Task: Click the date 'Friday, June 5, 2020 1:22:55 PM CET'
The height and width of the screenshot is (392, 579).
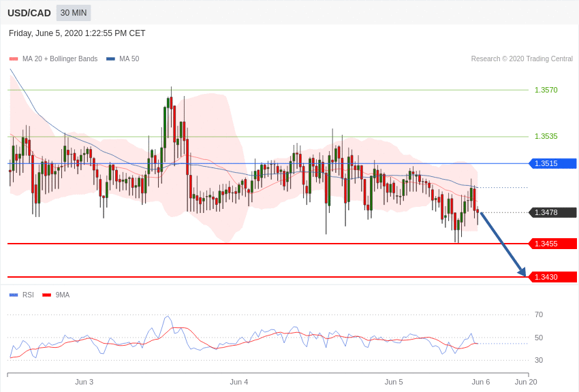Action: pos(77,33)
